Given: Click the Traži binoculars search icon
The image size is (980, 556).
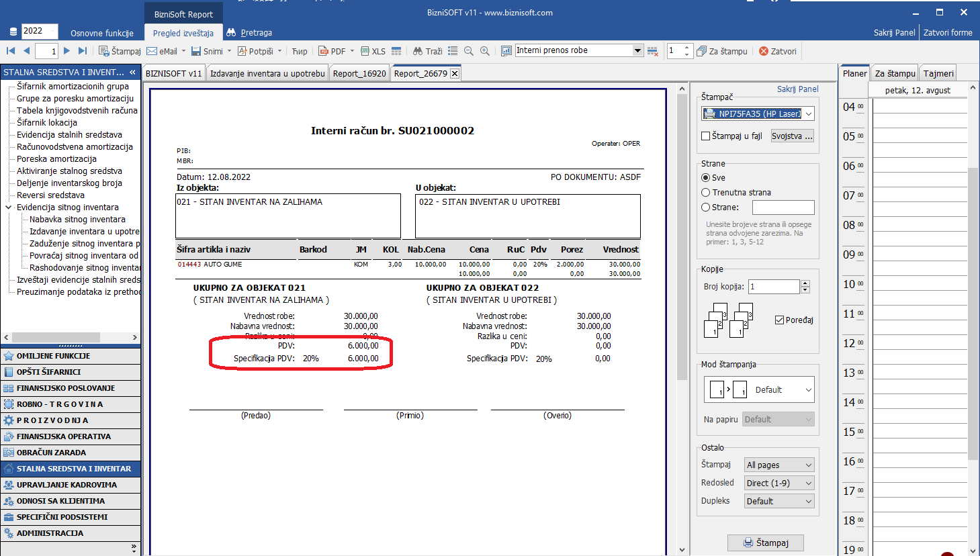Looking at the screenshot, I should click(418, 51).
